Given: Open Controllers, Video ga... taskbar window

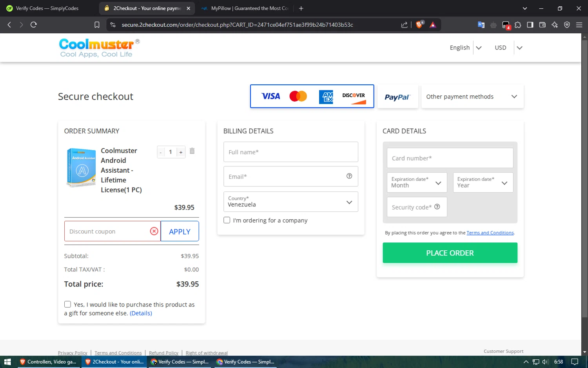Looking at the screenshot, I should (x=48, y=362).
